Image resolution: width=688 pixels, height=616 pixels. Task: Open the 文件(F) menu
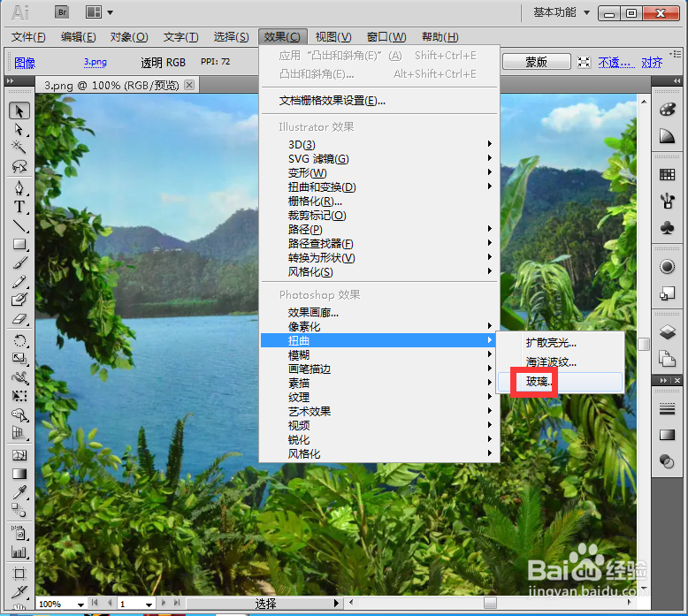[x=28, y=37]
